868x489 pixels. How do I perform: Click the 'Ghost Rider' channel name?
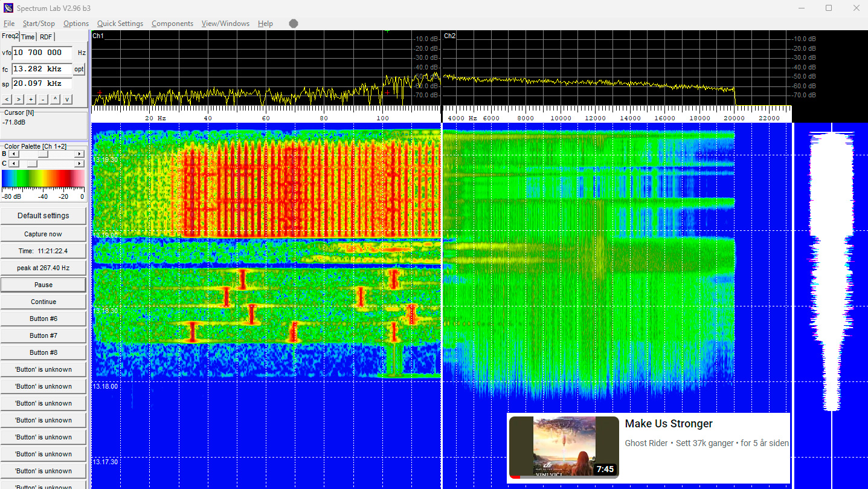click(x=646, y=443)
